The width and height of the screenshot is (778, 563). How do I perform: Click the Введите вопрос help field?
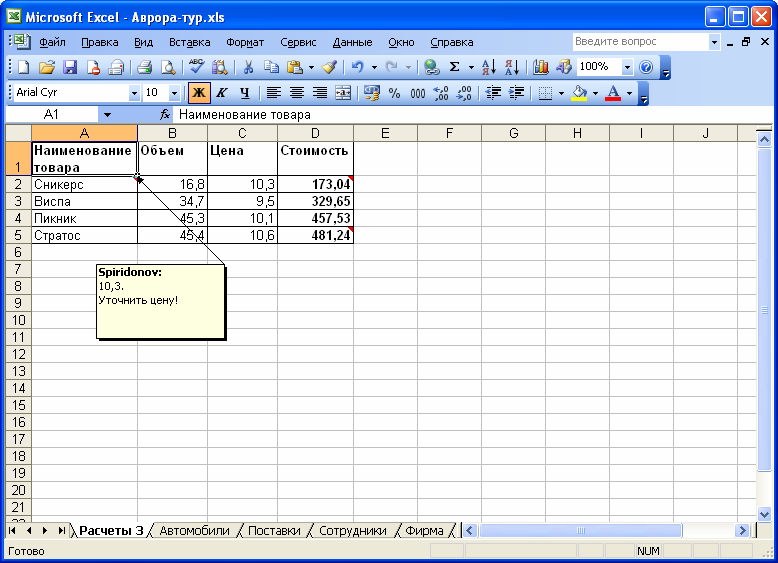pos(640,42)
